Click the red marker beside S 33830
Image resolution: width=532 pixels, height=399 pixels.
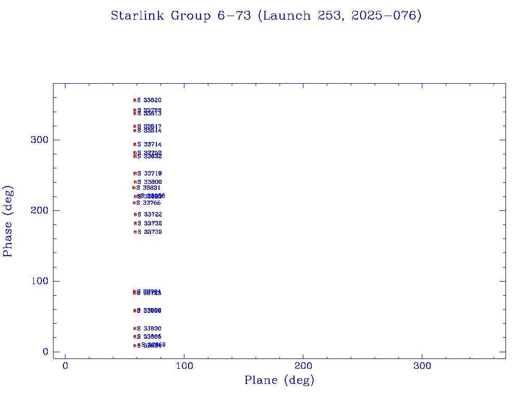click(135, 328)
